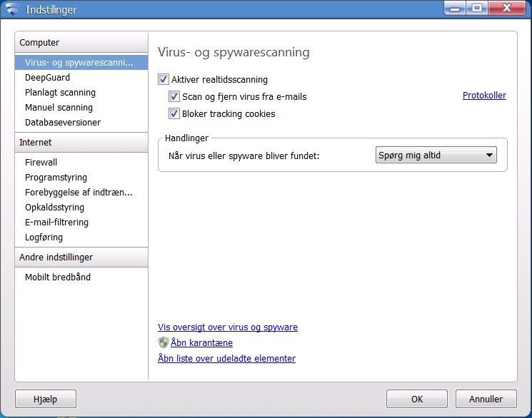Open Databaseversioner page
This screenshot has width=532, height=418.
point(81,123)
